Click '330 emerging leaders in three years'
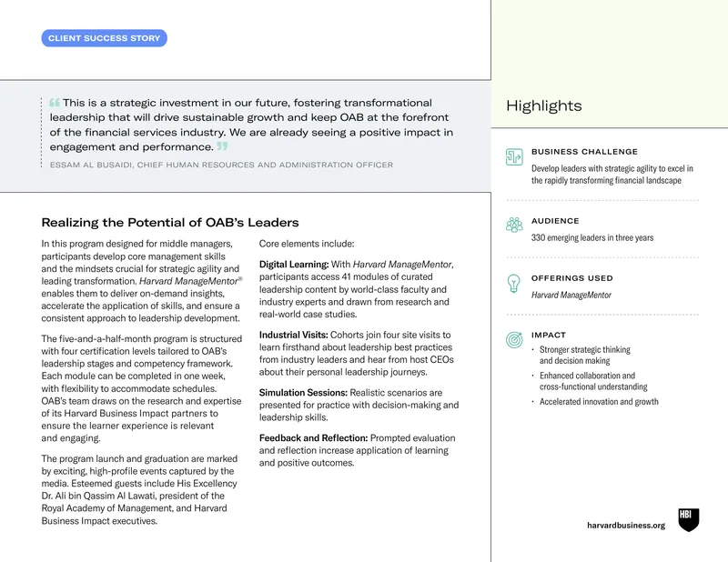The image size is (728, 562). pos(592,237)
